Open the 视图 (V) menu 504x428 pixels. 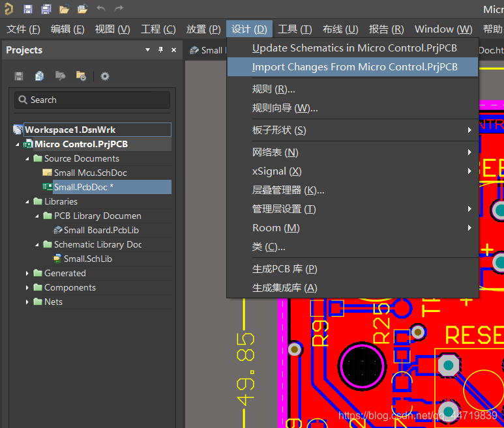click(113, 29)
